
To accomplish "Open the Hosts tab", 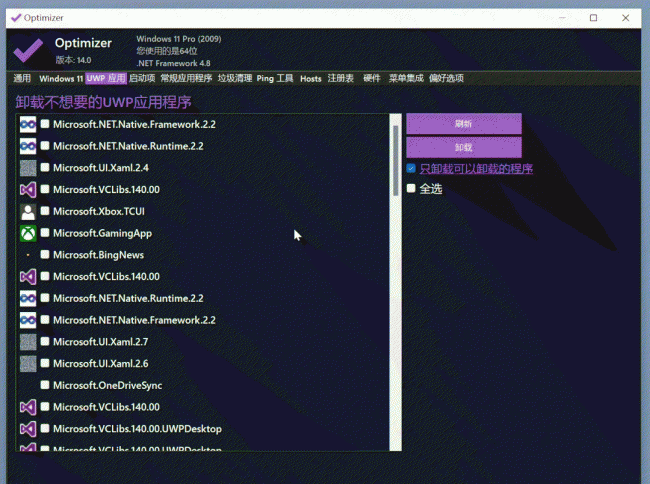I will tap(310, 78).
